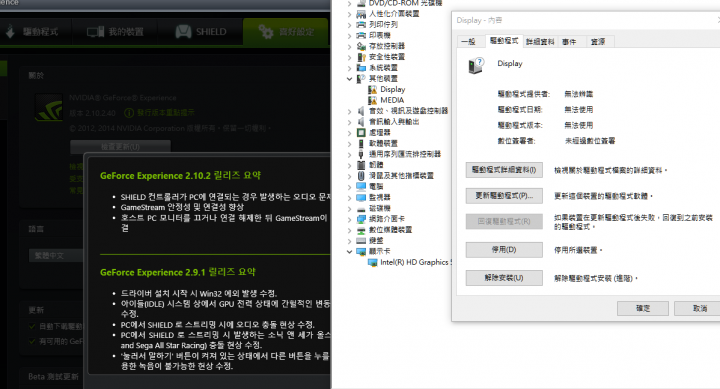
Task: Expand the 存放控制器 node
Action: [x=349, y=46]
